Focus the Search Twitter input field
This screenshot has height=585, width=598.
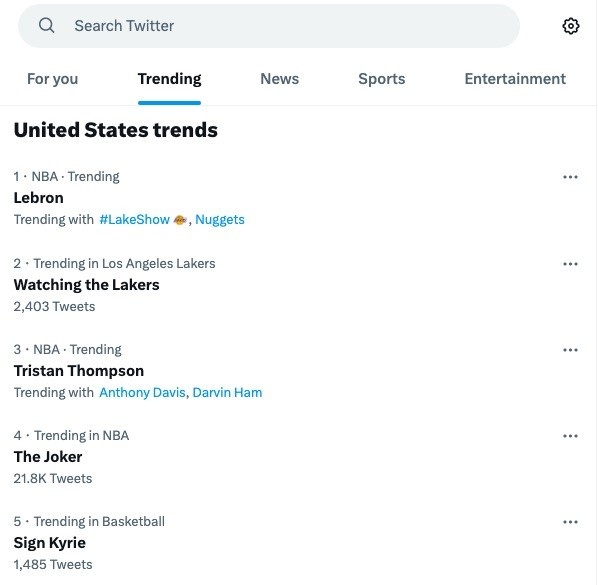tap(269, 26)
